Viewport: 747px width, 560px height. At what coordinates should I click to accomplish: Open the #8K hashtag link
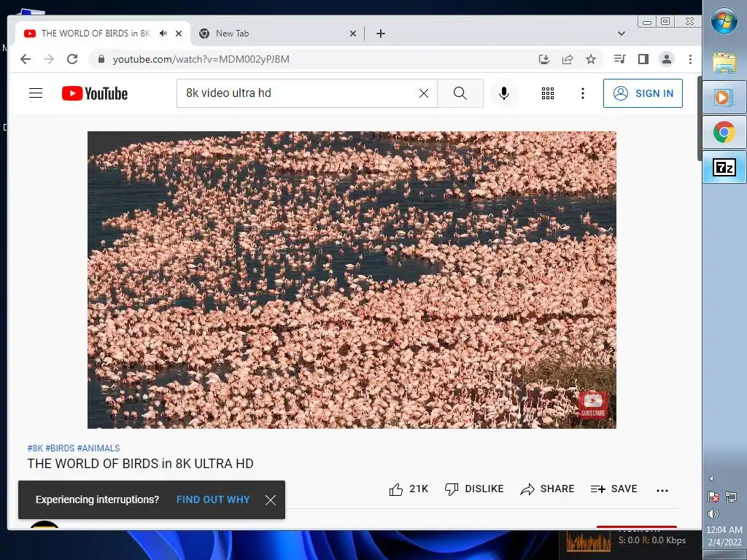pyautogui.click(x=35, y=448)
